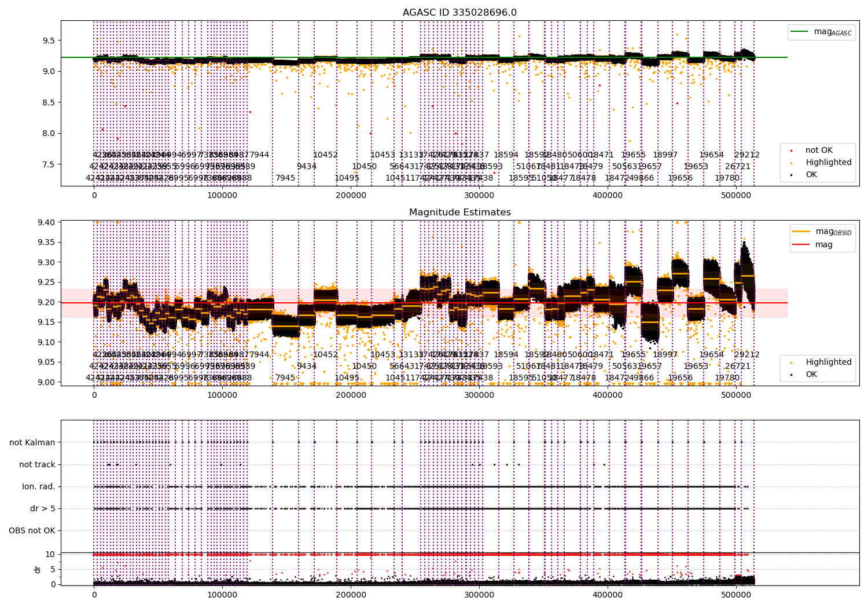Click x-axis tick 500000 under top plot
Screen dimensions: 868x608
tap(736, 195)
